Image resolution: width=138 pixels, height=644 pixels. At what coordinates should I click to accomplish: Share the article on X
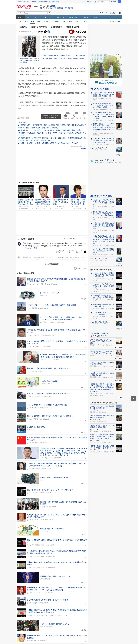45,32
